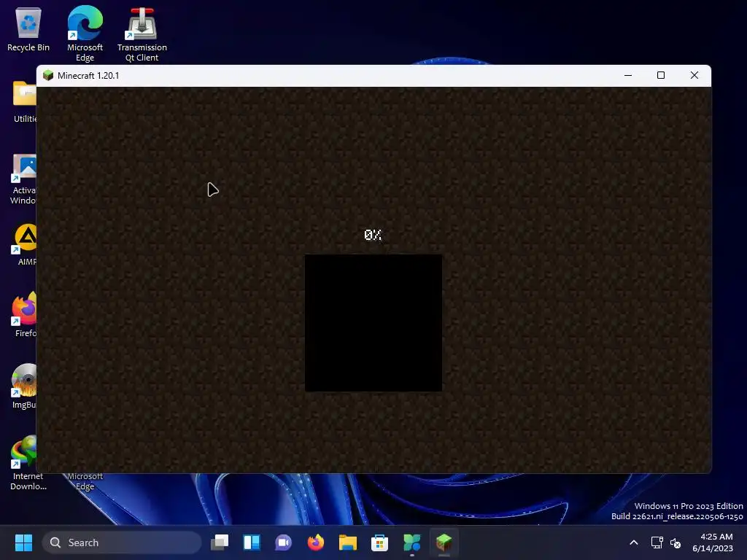This screenshot has height=560, width=747.
Task: Open the AIMP desktop shortcut
Action: click(26, 245)
